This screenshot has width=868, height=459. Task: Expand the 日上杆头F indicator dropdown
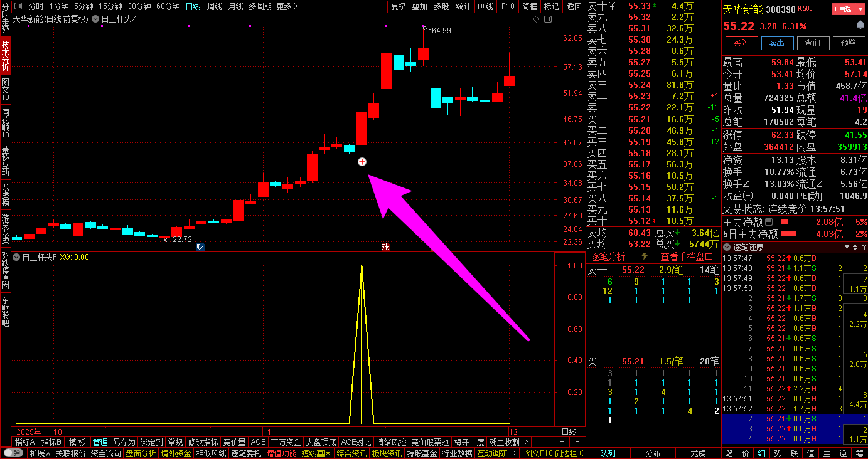(x=17, y=257)
